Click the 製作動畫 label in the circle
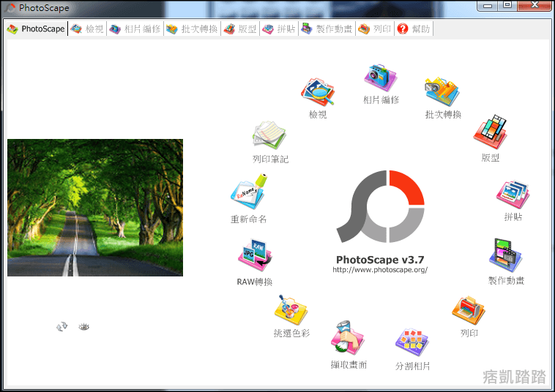This screenshot has width=555, height=392. click(x=506, y=280)
